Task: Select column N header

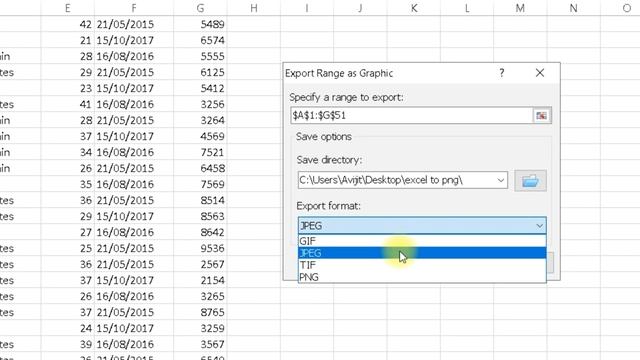Action: [x=573, y=8]
